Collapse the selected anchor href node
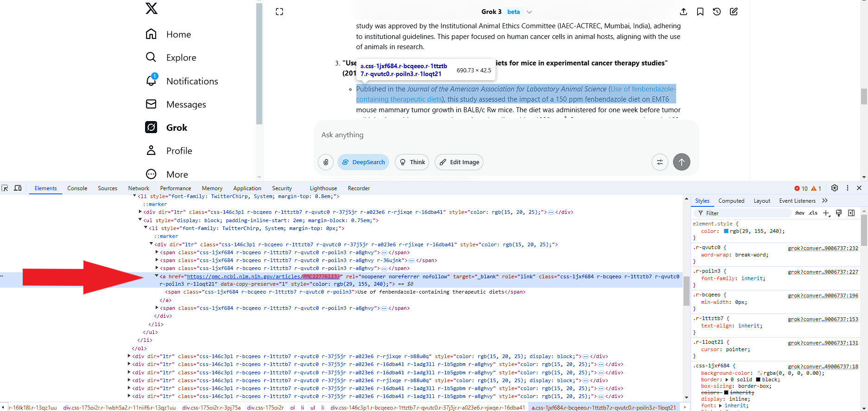Screen dimensions: 868x411 [157, 276]
